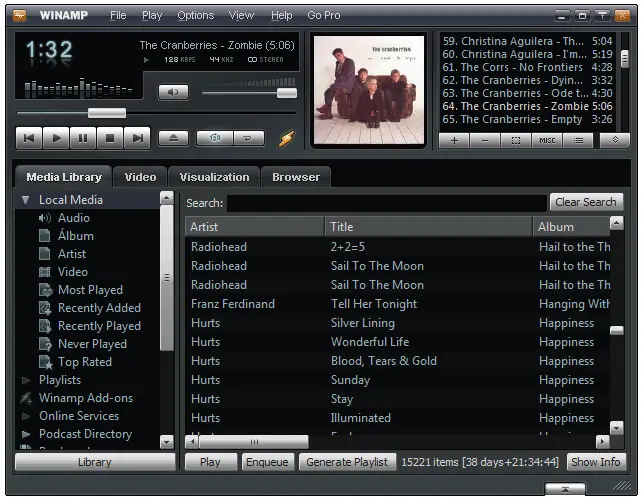Collapse the Local Media tree

(26, 200)
